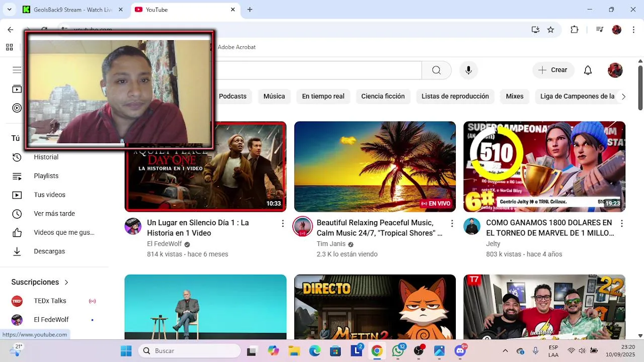The height and width of the screenshot is (362, 644).
Task: Open WhatsApp from taskbar
Action: 398,350
